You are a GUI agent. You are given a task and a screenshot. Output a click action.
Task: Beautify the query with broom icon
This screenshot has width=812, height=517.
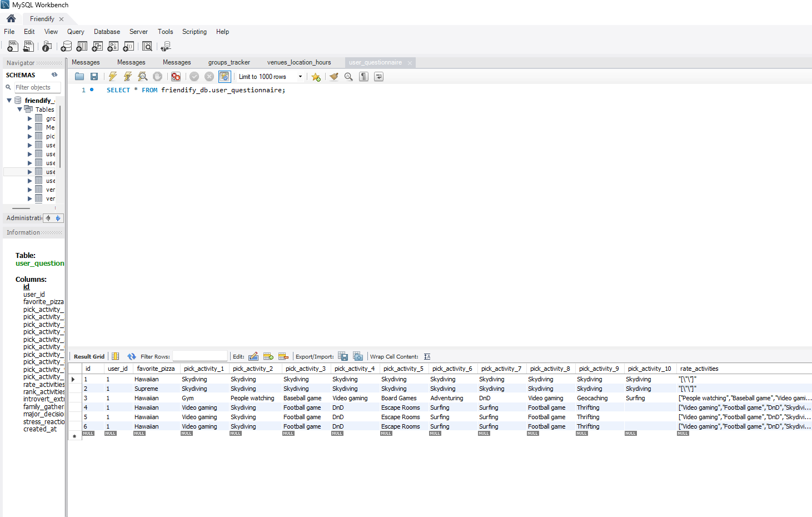pyautogui.click(x=333, y=77)
